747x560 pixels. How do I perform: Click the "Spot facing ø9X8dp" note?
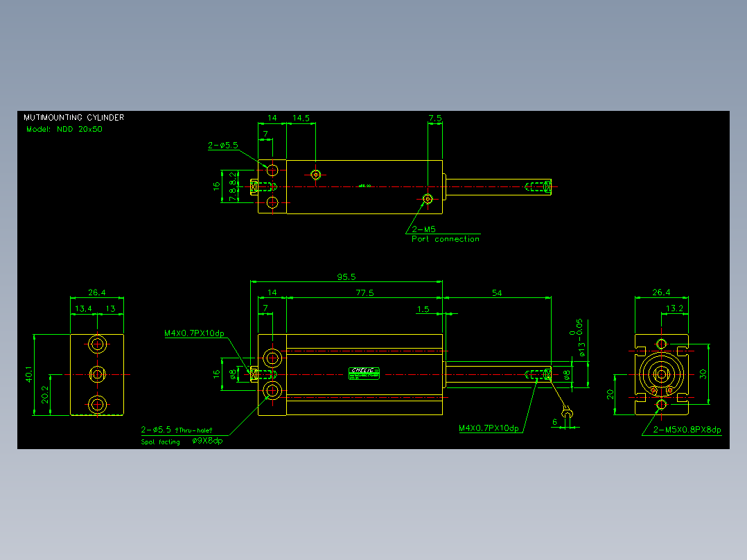pos(182,441)
